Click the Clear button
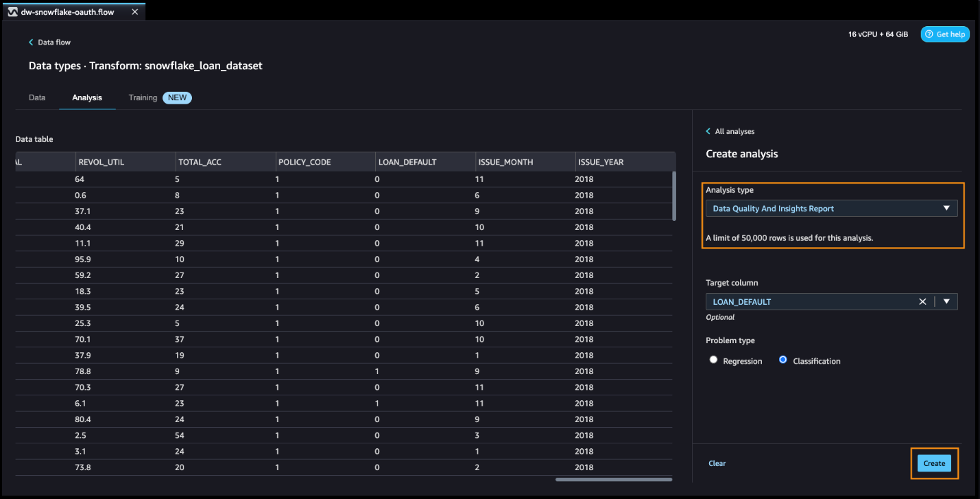The width and height of the screenshot is (980, 499). pos(717,463)
